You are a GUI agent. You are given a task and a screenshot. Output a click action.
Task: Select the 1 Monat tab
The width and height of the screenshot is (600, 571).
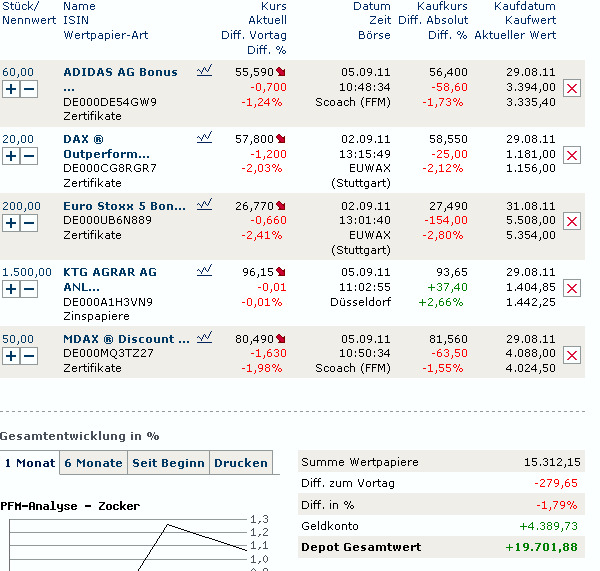pyautogui.click(x=29, y=463)
